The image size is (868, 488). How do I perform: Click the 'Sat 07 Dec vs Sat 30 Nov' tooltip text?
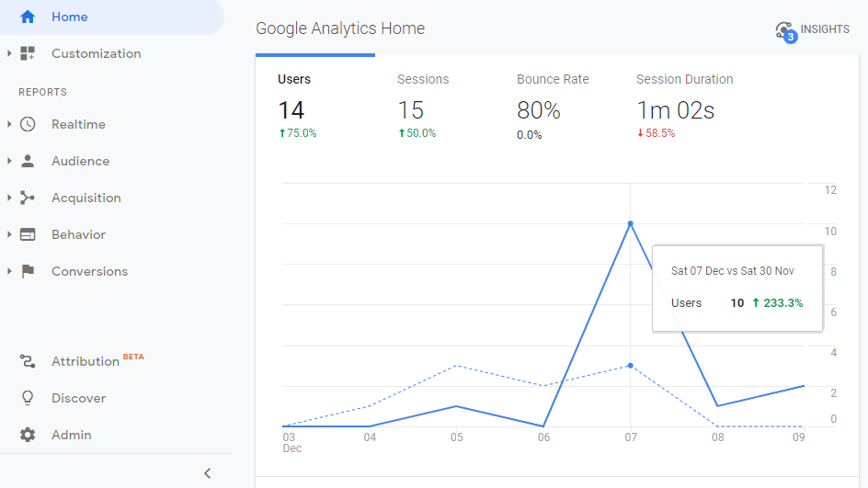(732, 271)
